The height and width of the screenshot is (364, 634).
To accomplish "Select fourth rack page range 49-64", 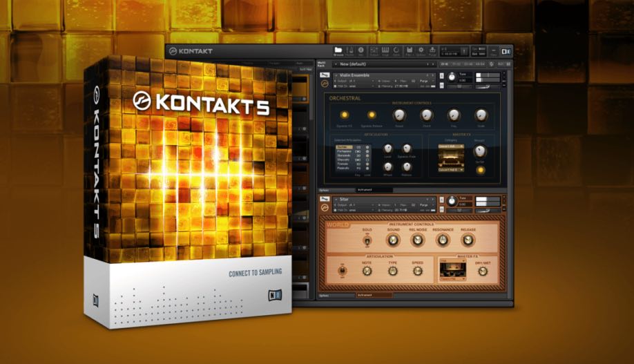I will coord(480,64).
